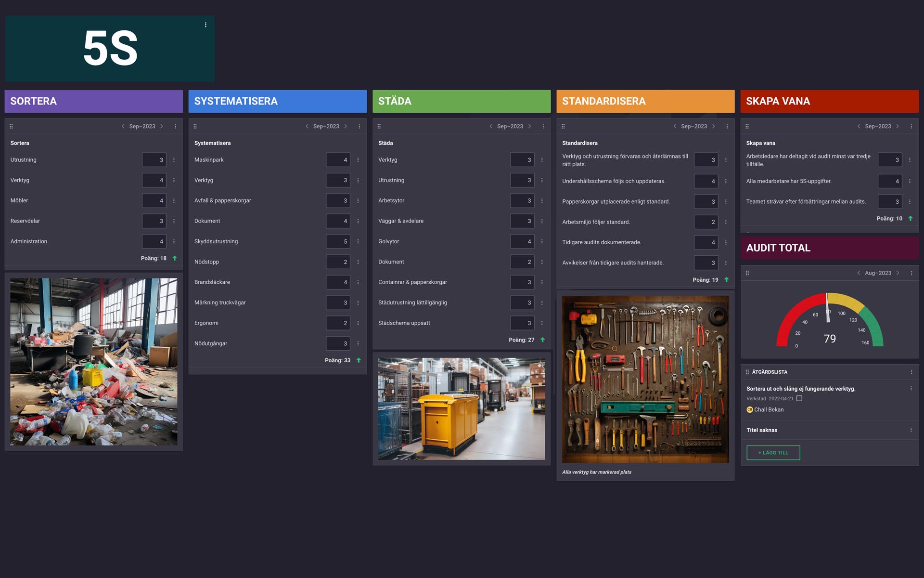924x578 pixels.
Task: Go to the next month in Skapa vana
Action: click(x=897, y=126)
